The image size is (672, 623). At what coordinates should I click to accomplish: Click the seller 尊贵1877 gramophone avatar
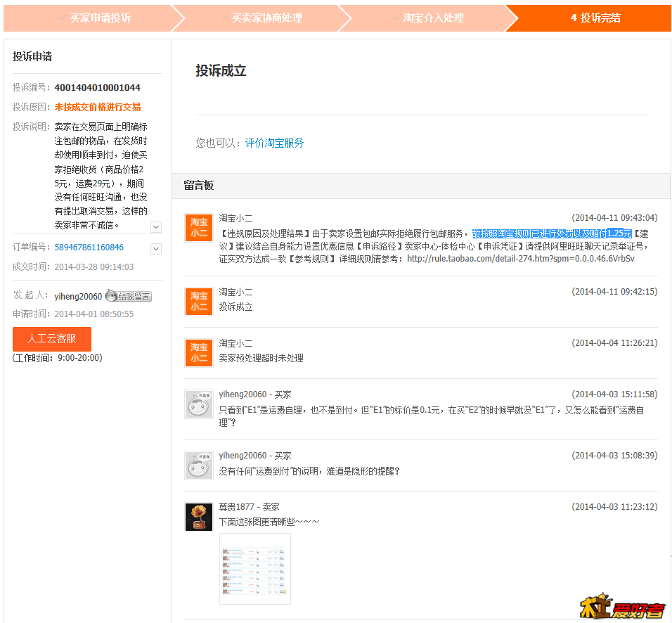(x=199, y=517)
